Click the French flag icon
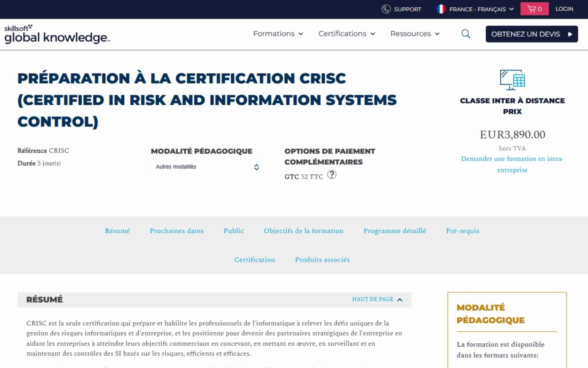The height and width of the screenshot is (368, 588). click(x=441, y=9)
